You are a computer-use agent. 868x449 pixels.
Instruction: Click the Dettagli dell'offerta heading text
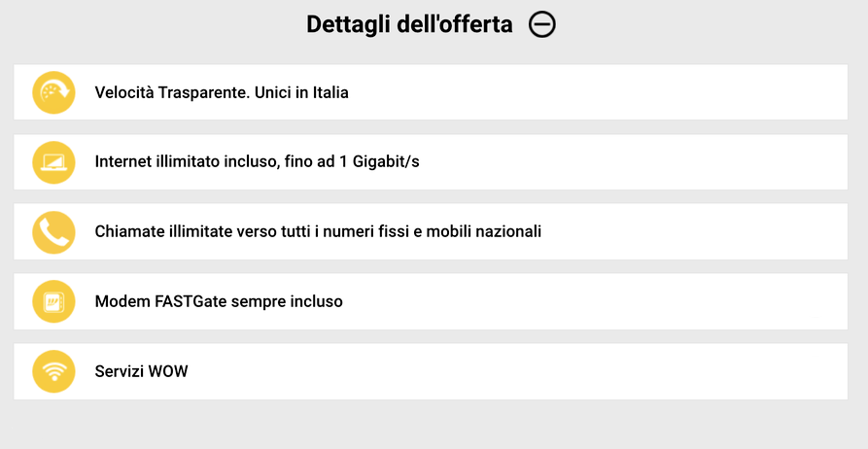409,25
